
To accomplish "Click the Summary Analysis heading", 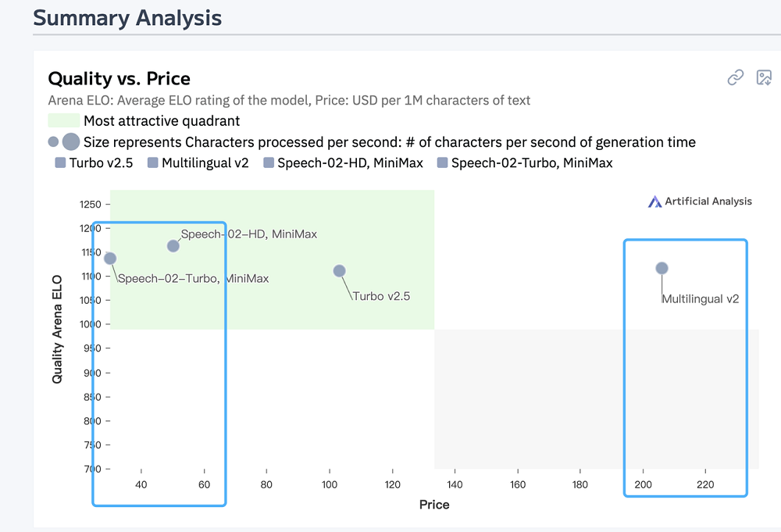I will (x=127, y=18).
